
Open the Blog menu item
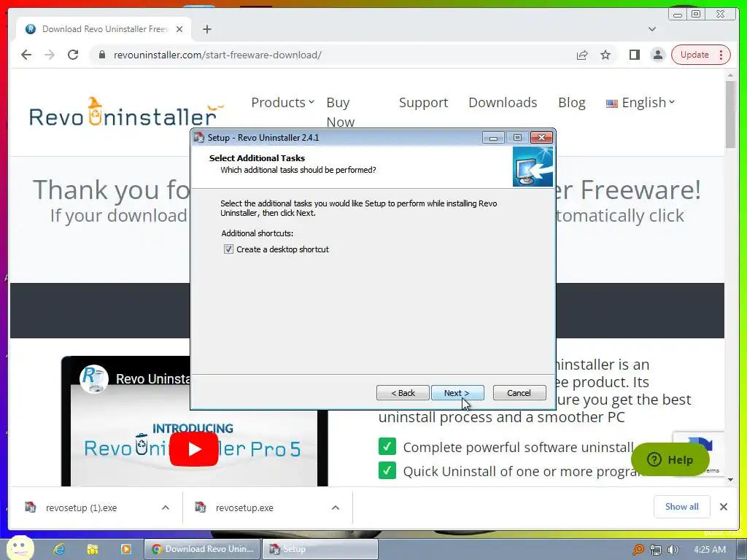pyautogui.click(x=571, y=102)
